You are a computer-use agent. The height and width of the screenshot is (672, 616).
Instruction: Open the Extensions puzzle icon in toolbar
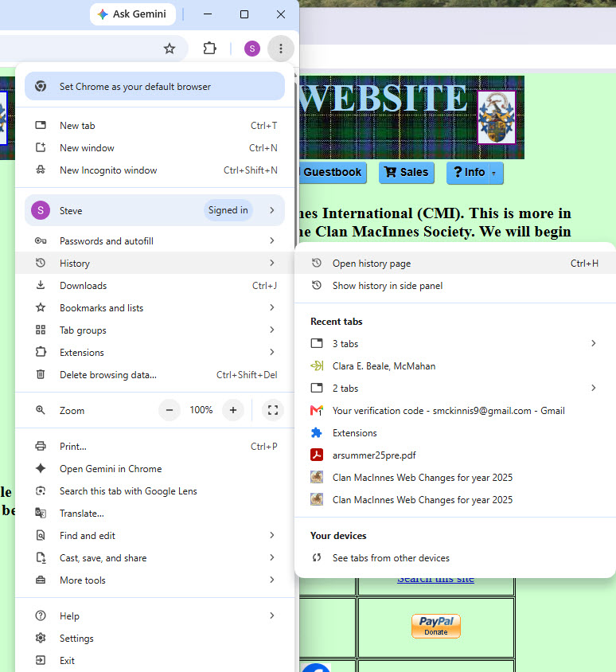point(209,49)
